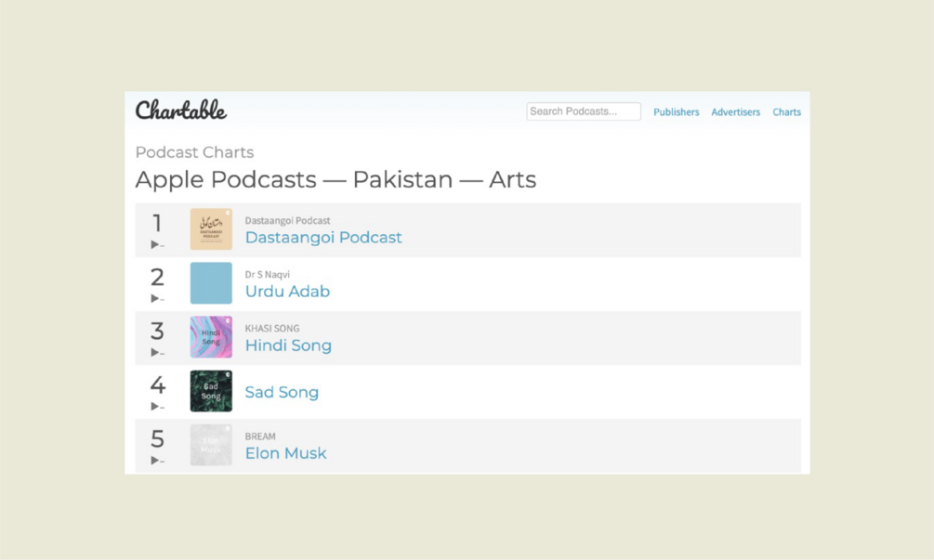Click Urdu Adab blue cover thumbnail
The image size is (934, 560).
211,283
